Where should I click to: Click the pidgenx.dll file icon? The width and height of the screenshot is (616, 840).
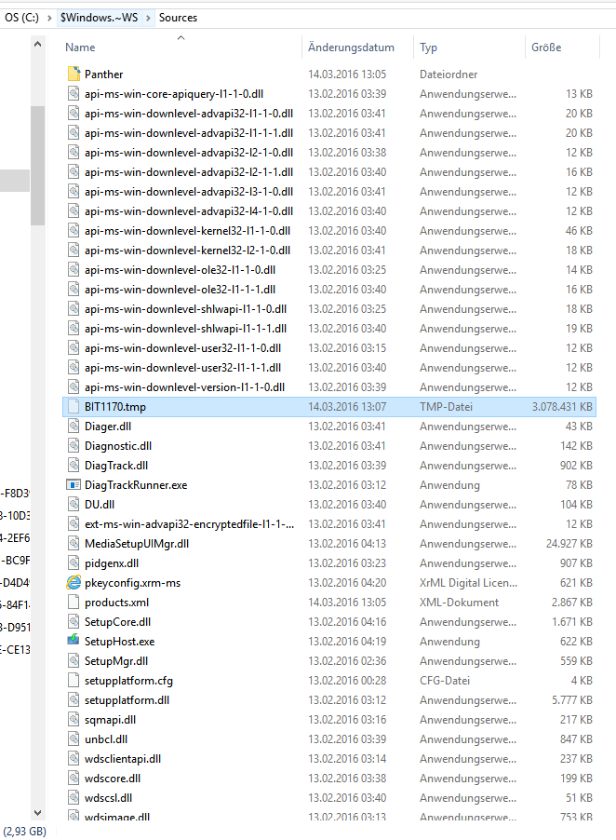click(x=74, y=563)
